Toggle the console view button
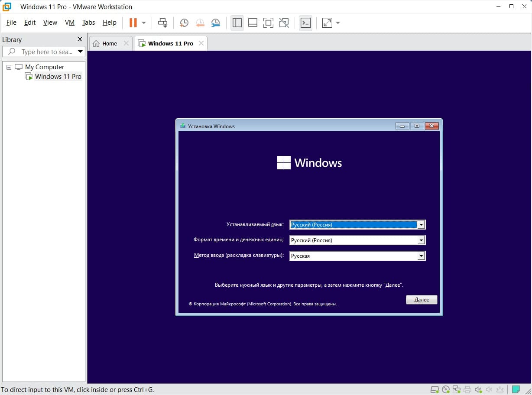Viewport: 532px width, 395px height. (x=305, y=23)
